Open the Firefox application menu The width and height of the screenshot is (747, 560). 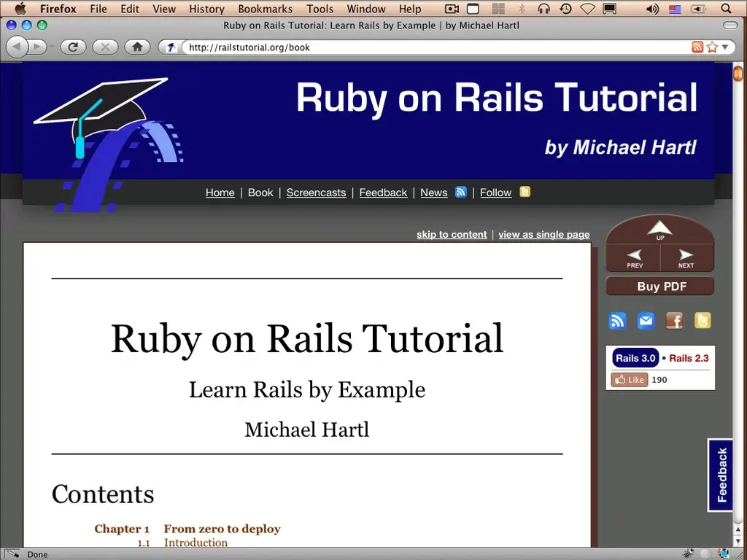coord(58,9)
